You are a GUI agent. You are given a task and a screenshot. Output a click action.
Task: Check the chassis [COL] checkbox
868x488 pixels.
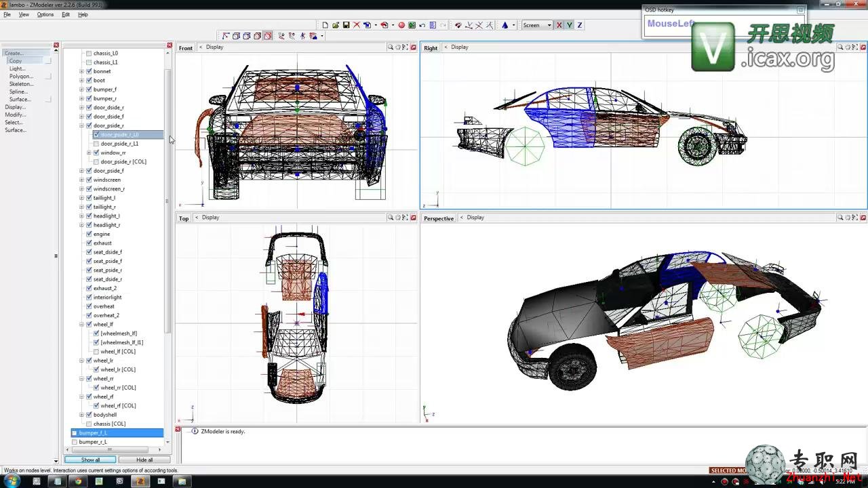pyautogui.click(x=89, y=424)
